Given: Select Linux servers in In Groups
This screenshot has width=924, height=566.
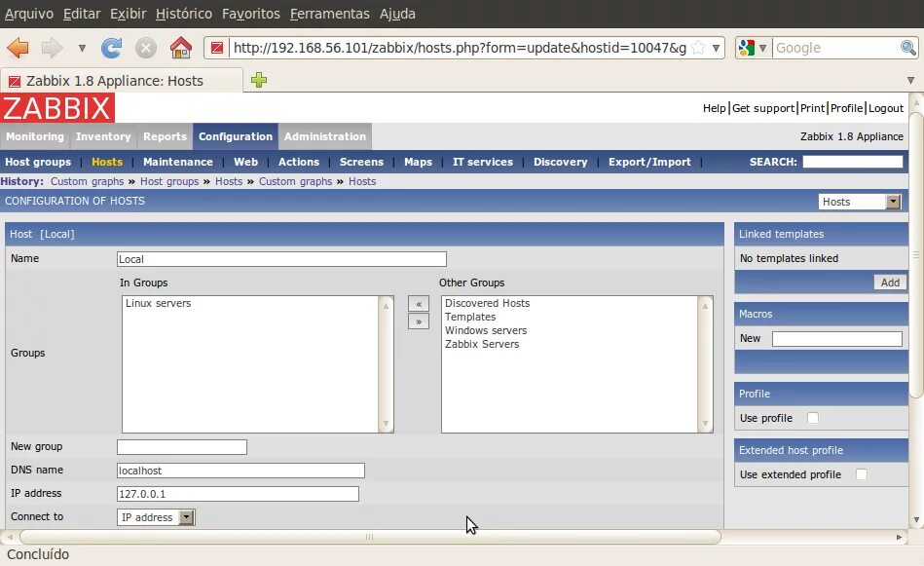Looking at the screenshot, I should 158,303.
